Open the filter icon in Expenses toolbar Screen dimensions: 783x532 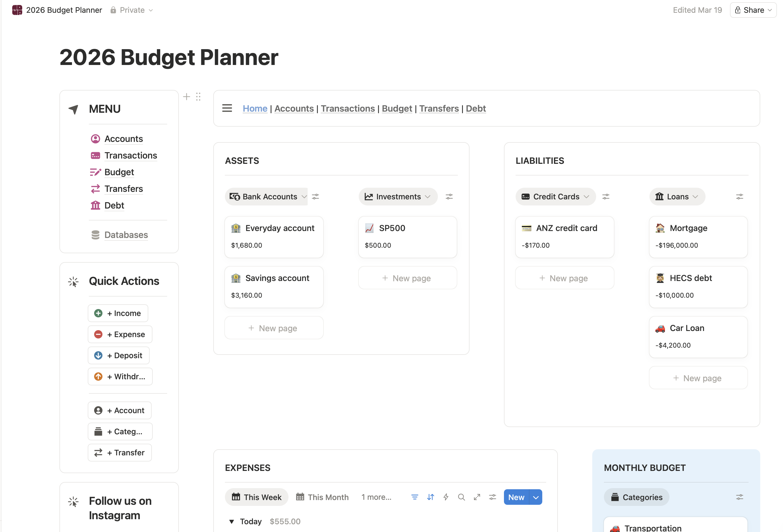coord(415,497)
